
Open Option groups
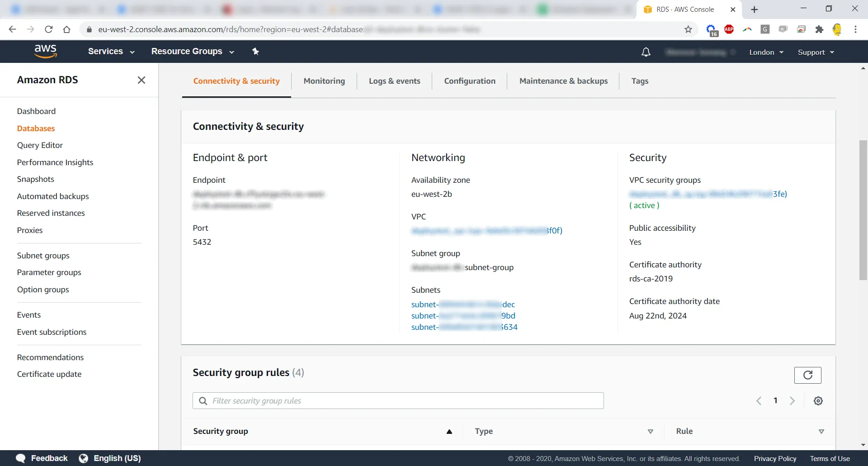(x=43, y=290)
